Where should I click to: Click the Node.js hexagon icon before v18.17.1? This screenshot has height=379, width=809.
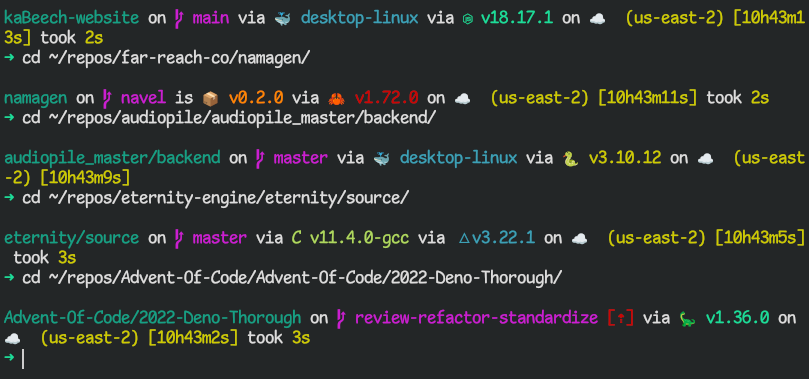[467, 20]
